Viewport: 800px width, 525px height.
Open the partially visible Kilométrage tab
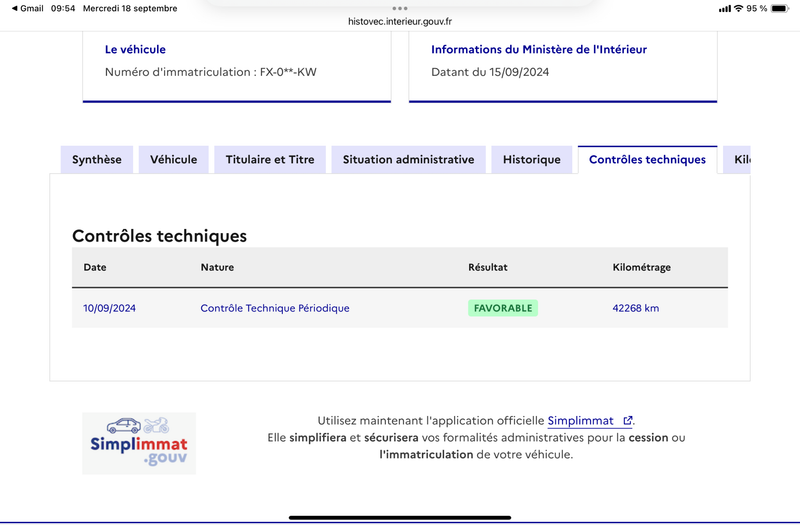(737, 160)
